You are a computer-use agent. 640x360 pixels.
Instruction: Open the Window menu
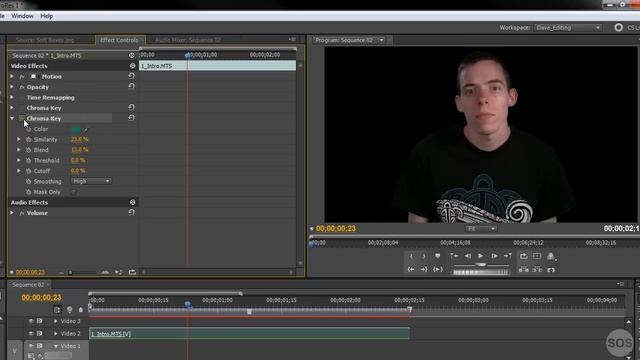(22, 16)
